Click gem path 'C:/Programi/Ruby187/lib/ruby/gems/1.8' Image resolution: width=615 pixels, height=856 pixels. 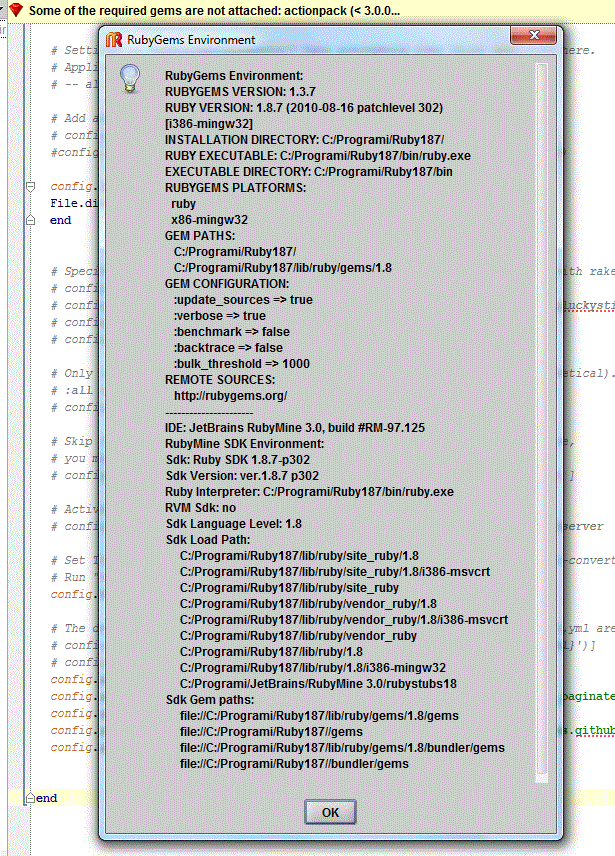(283, 268)
